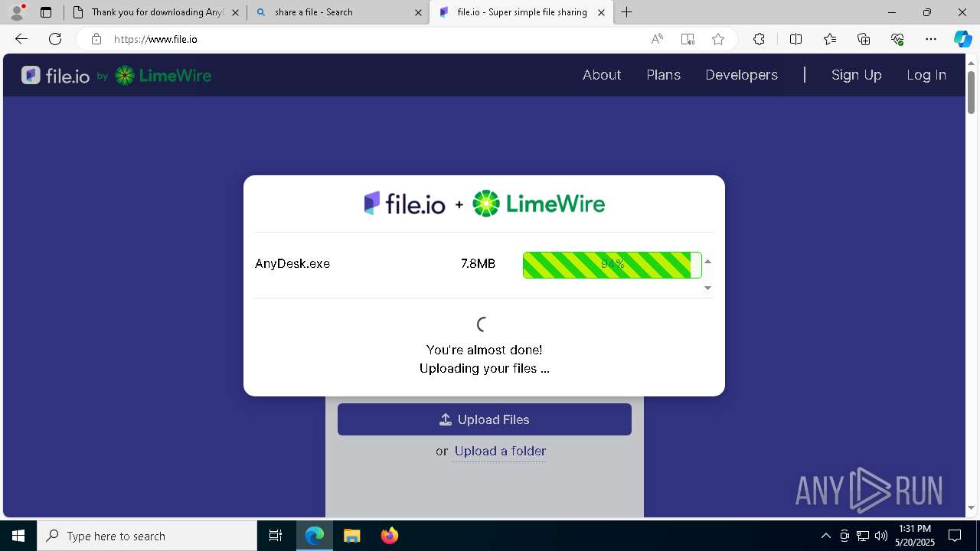Click page scrollbar down arrow

[971, 507]
